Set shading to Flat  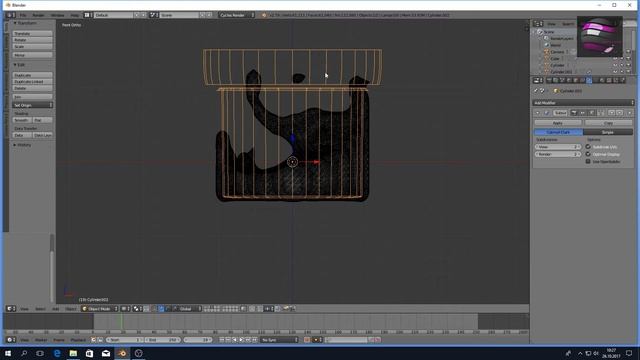point(42,120)
